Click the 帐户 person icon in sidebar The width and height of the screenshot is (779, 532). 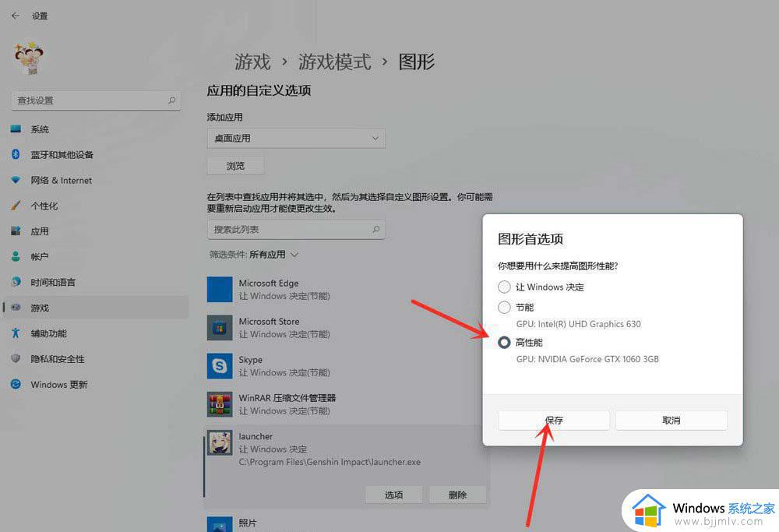16,256
